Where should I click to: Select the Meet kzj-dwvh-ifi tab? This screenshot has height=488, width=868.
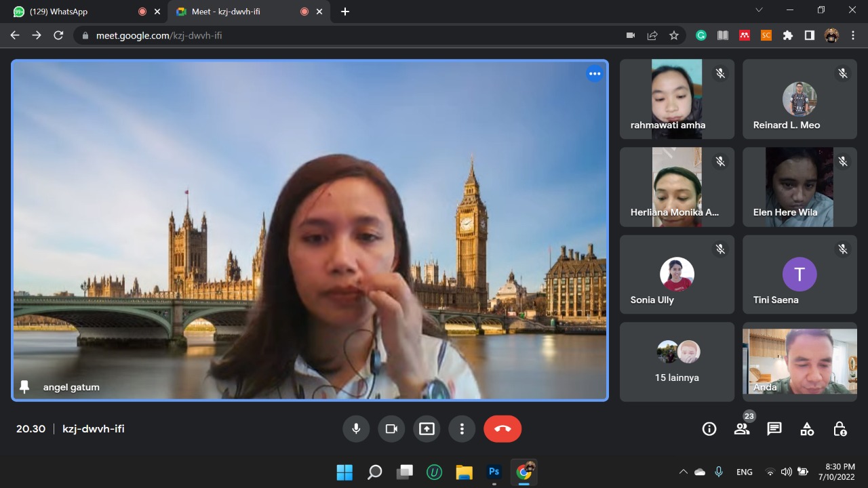[231, 12]
